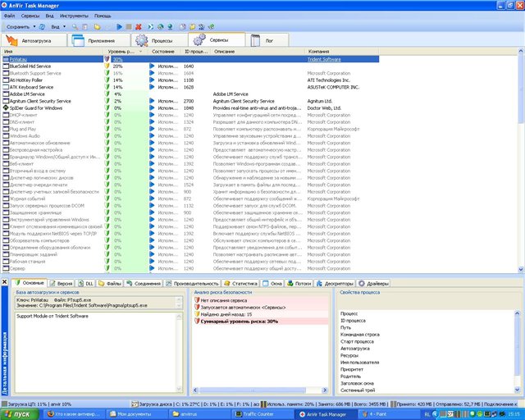Open the Потоки details tab
The image size is (525, 420).
[299, 283]
